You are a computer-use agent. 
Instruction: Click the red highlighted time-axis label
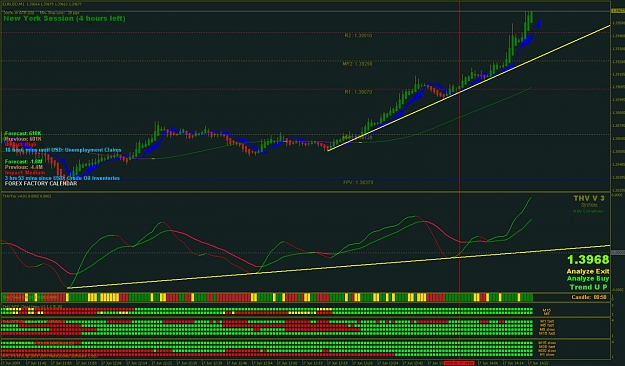(x=459, y=363)
